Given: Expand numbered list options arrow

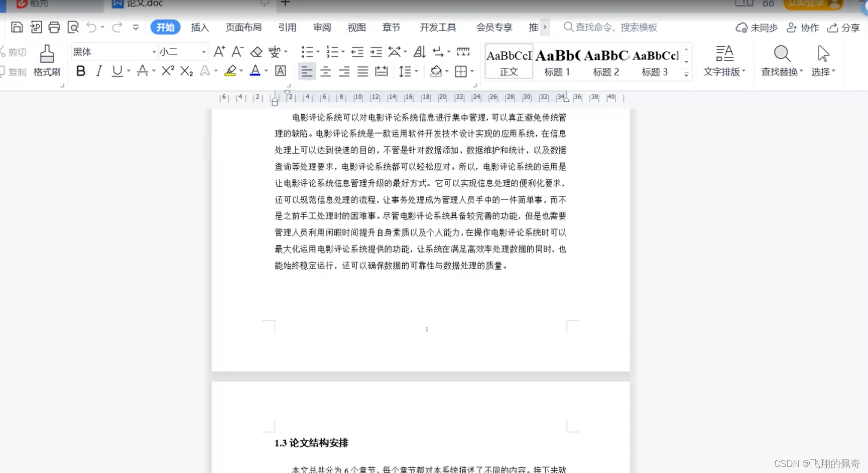Looking at the screenshot, I should (343, 51).
